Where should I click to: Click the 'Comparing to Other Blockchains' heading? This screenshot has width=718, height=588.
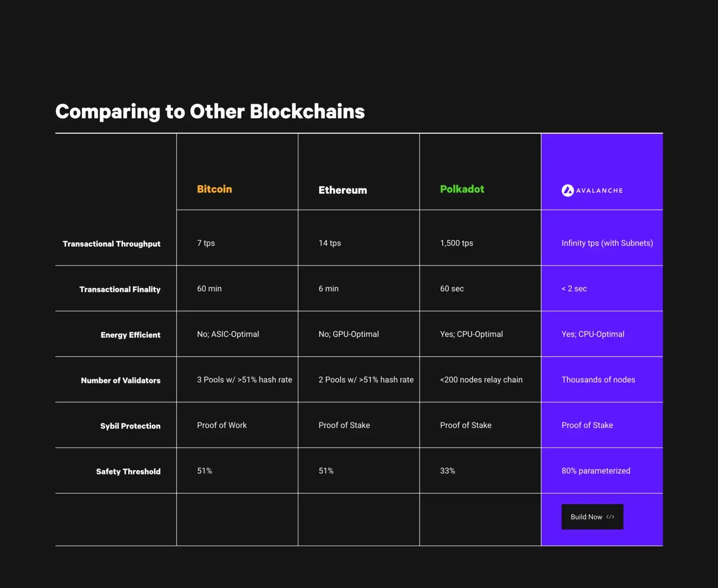(210, 111)
